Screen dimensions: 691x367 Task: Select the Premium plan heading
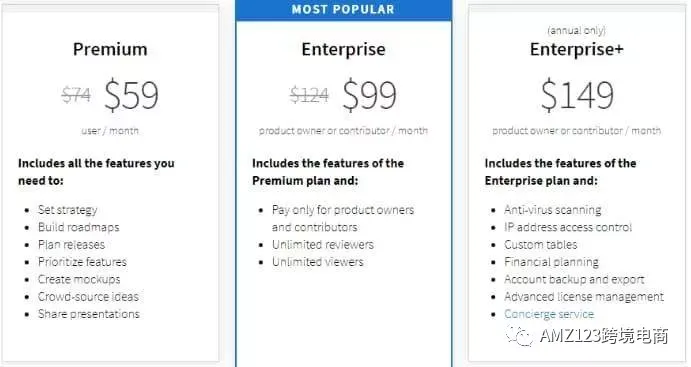pos(110,49)
